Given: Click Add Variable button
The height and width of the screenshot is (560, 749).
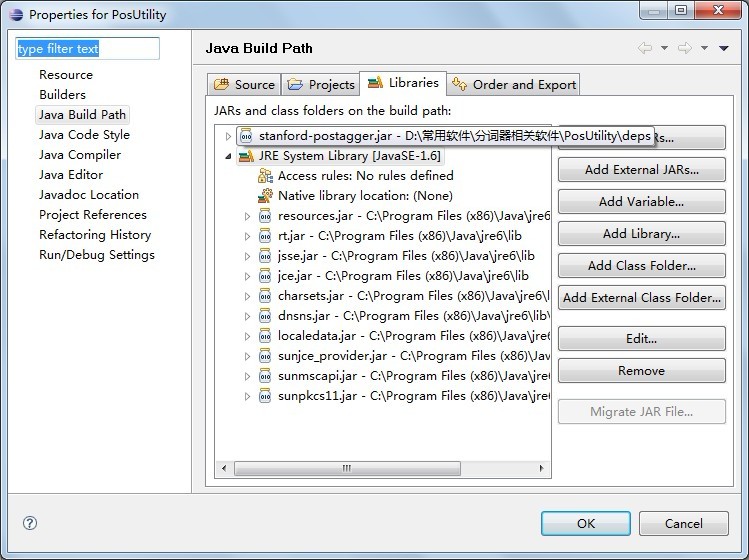Looking at the screenshot, I should (642, 202).
